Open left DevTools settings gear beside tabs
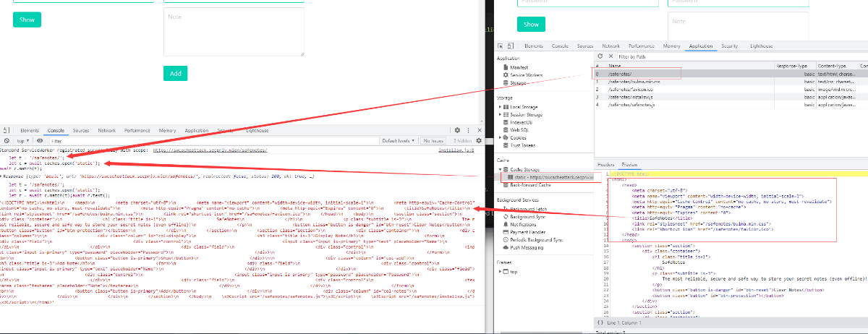The image size is (868, 334). click(458, 130)
